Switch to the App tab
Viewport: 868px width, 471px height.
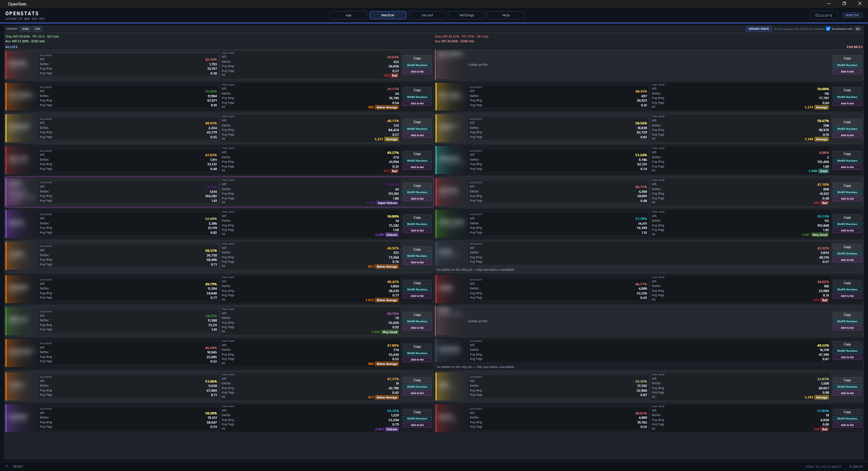coord(348,15)
